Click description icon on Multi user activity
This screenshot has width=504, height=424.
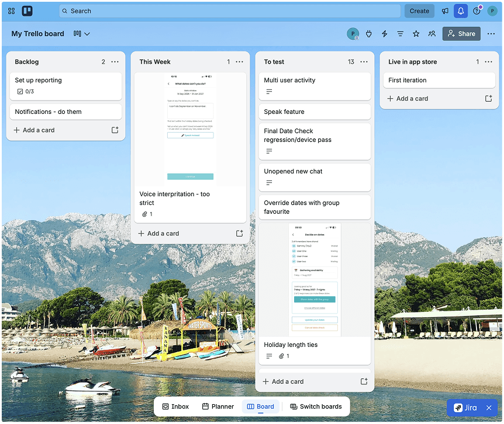click(269, 92)
